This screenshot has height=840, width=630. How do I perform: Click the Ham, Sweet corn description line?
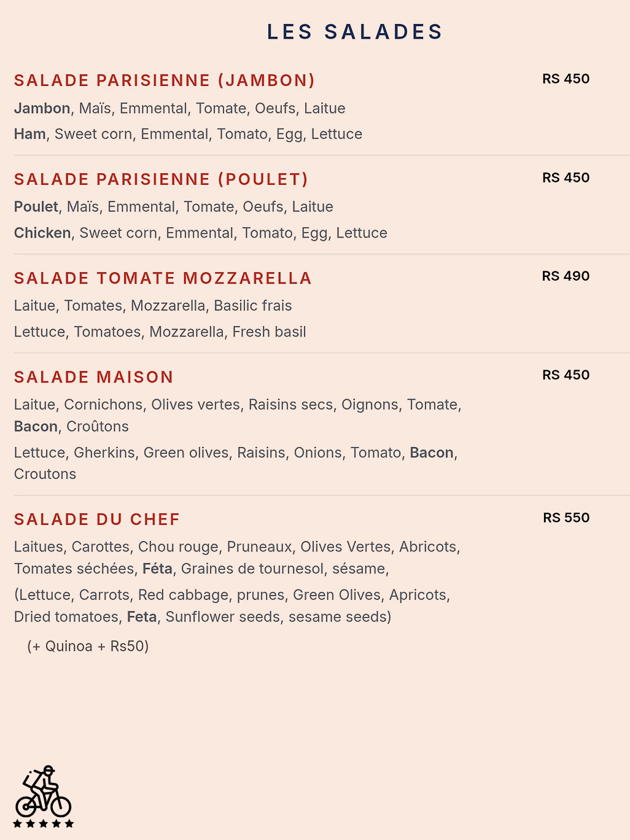tap(188, 134)
